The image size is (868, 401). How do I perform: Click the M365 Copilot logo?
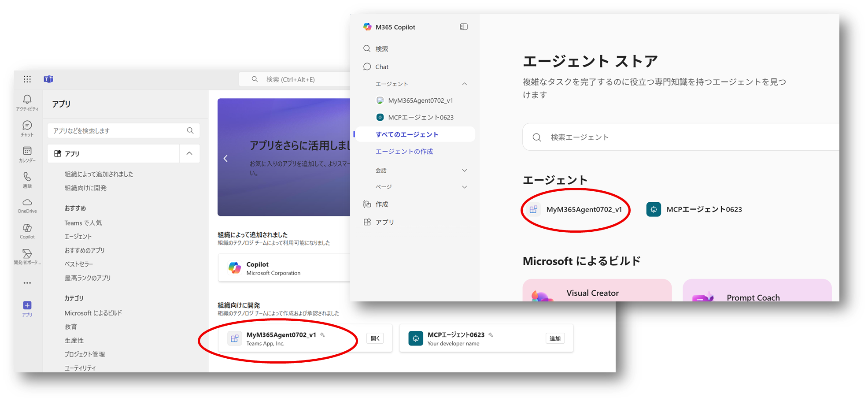(x=367, y=27)
